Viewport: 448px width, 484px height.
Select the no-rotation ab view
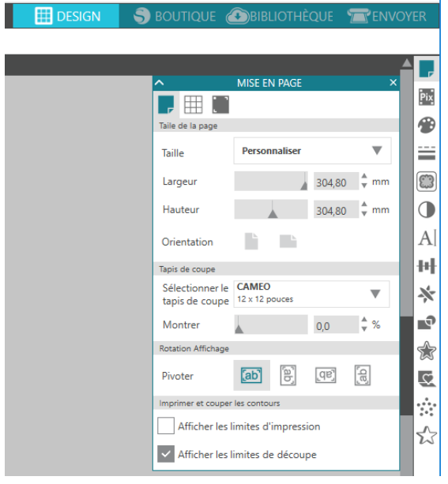click(251, 375)
